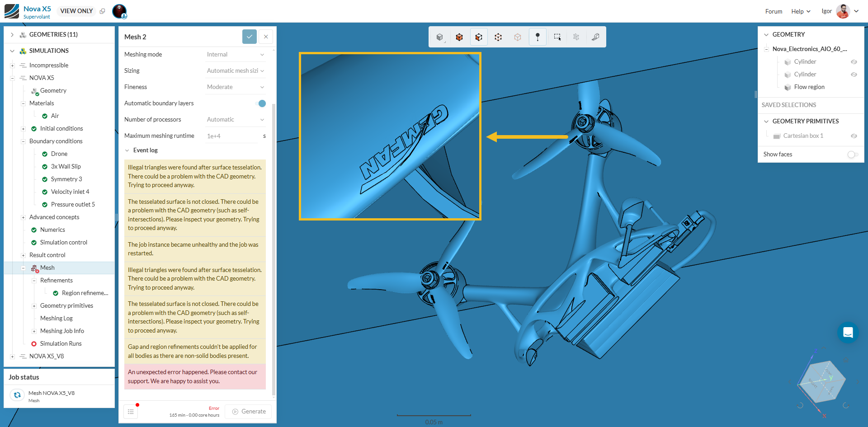Image resolution: width=868 pixels, height=427 pixels.
Task: Click the greyed-out mesh cube icon
Action: (x=576, y=37)
